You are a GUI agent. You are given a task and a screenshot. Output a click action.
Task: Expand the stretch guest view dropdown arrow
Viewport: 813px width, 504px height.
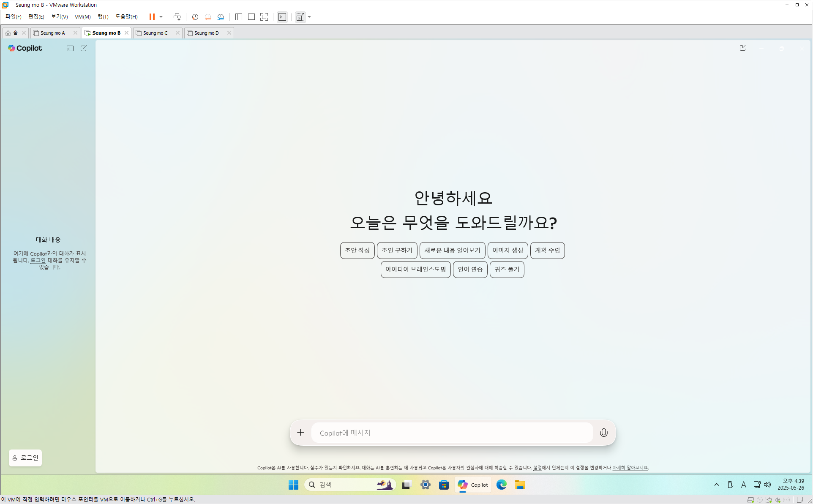click(x=309, y=17)
